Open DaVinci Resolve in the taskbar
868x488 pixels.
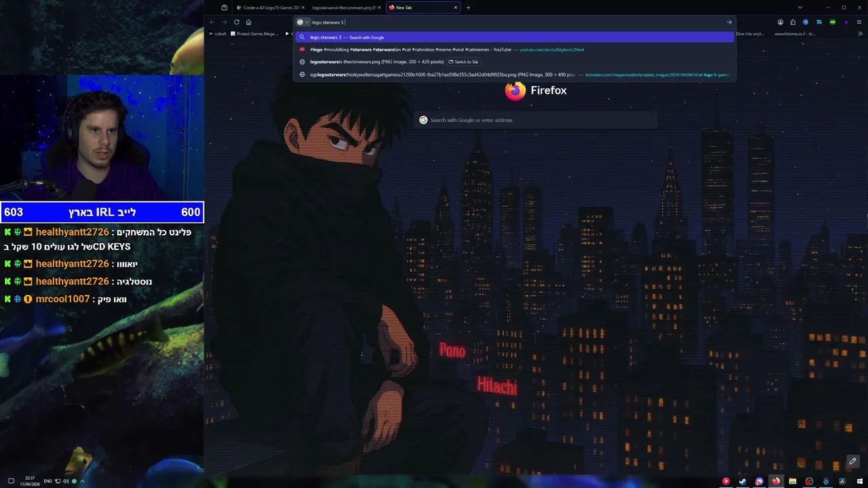pyautogui.click(x=842, y=481)
